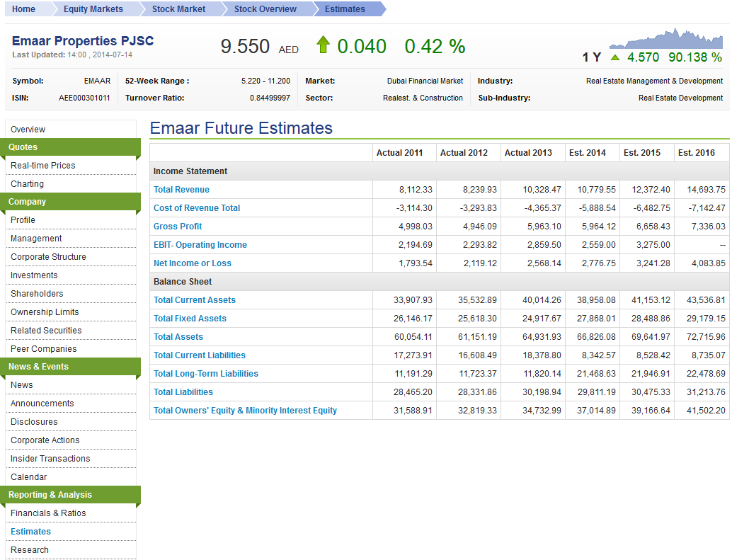Click the News & Events section header
Image resolution: width=732 pixels, height=560 pixels.
[x=71, y=367]
